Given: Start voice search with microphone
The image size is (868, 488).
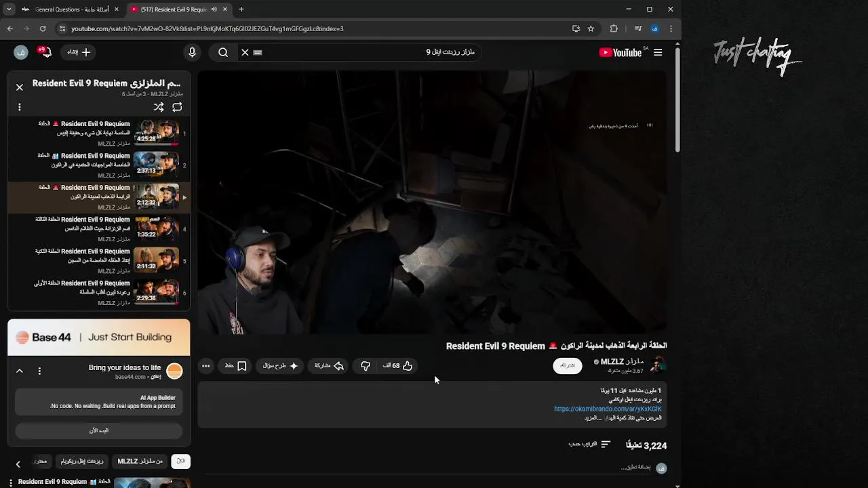Looking at the screenshot, I should (192, 52).
